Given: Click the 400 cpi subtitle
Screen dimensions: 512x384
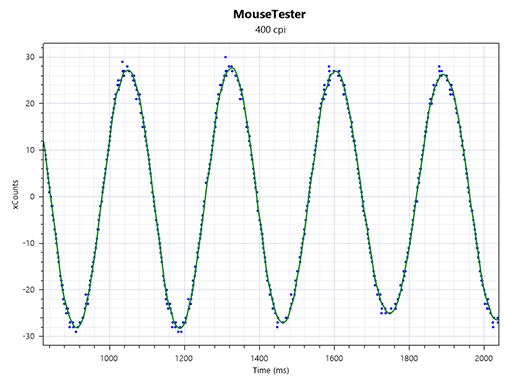Looking at the screenshot, I should [x=270, y=30].
